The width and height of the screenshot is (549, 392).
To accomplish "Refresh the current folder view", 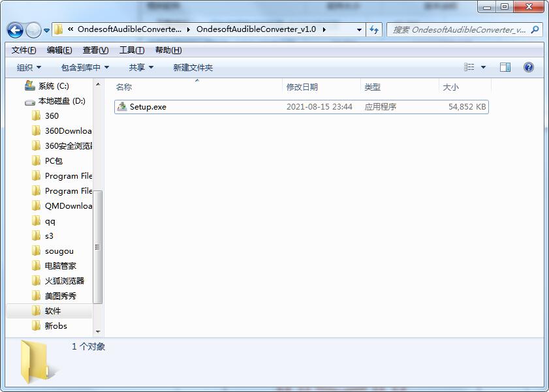I will click(374, 30).
